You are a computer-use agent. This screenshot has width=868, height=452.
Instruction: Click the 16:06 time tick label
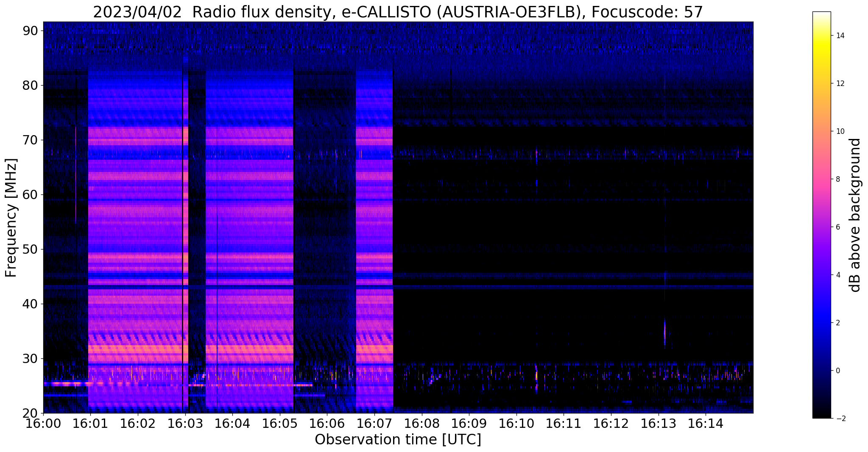327,424
